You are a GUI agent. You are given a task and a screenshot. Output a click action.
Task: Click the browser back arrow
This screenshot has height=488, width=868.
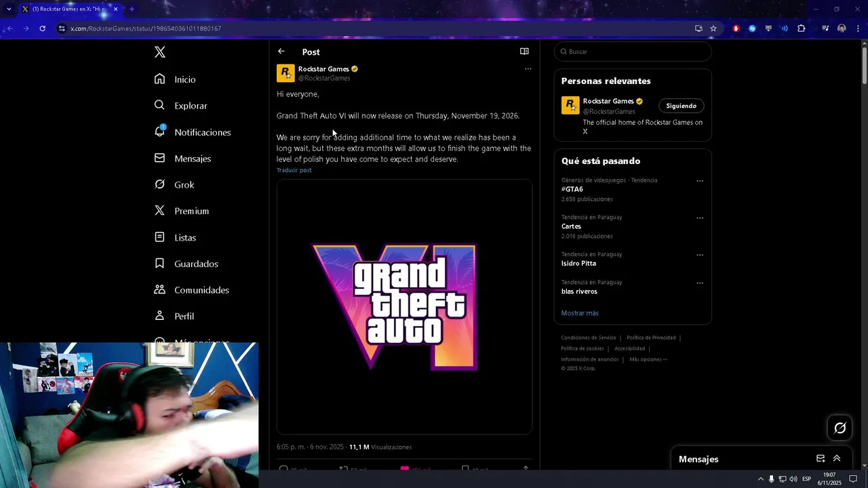pos(9,28)
